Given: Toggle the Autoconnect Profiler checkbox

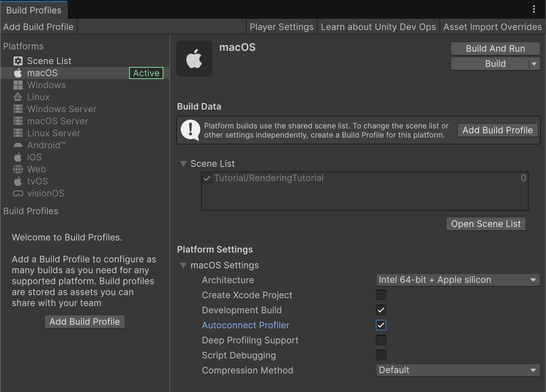Looking at the screenshot, I should click(381, 325).
